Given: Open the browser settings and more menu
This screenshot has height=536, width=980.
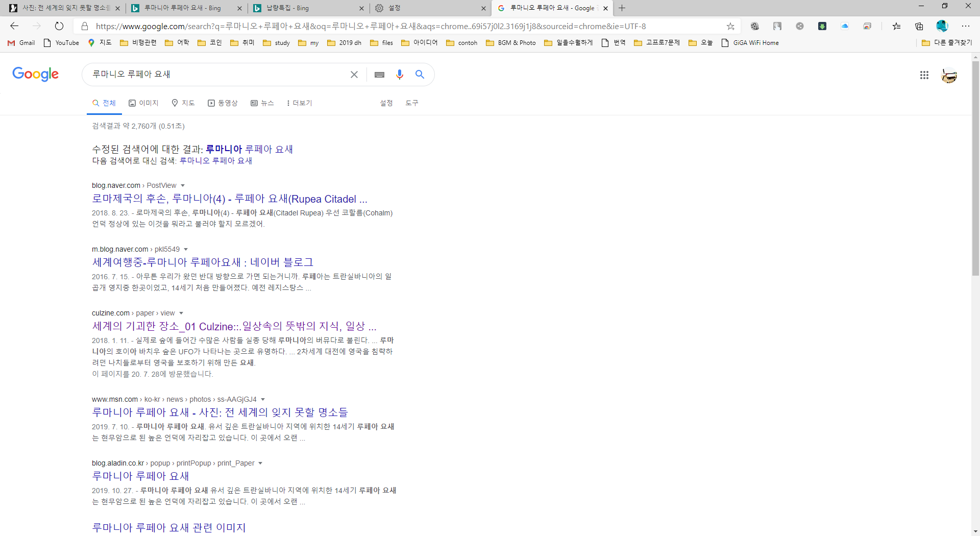Looking at the screenshot, I should (x=966, y=26).
